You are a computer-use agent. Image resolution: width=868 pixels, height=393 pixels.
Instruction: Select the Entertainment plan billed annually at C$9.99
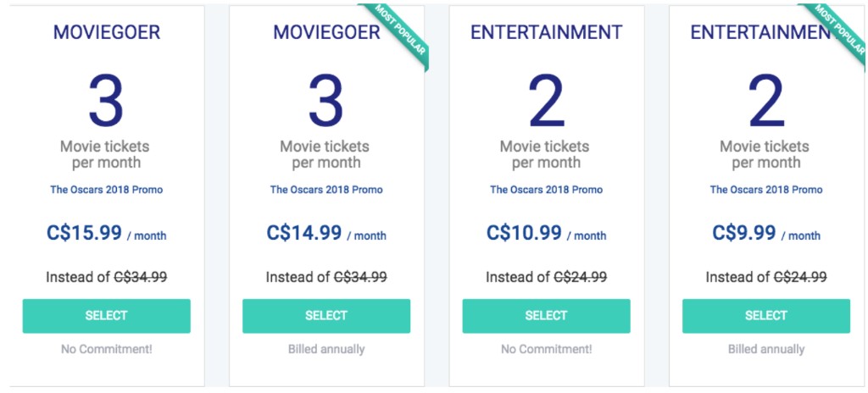pyautogui.click(x=766, y=316)
